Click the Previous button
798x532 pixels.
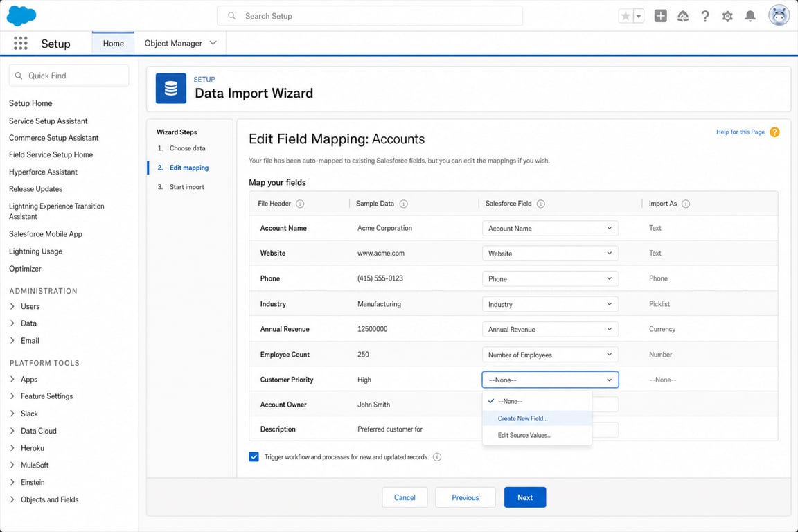465,497
